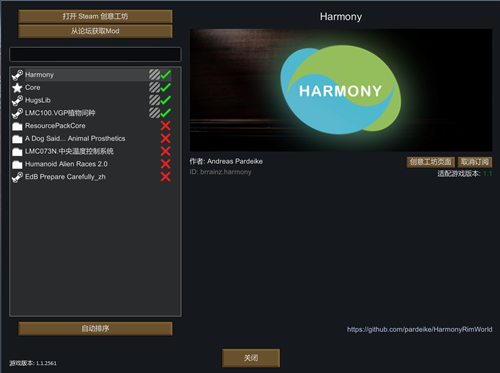The height and width of the screenshot is (373, 500).
Task: Click the author text Andreas Pardeike
Action: pyautogui.click(x=235, y=161)
